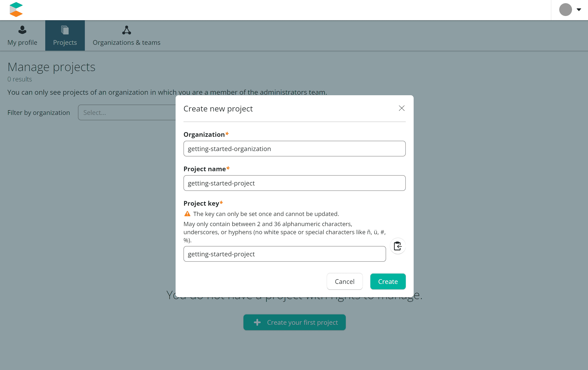The width and height of the screenshot is (588, 370).
Task: Focus the Project key input field
Action: coord(285,254)
